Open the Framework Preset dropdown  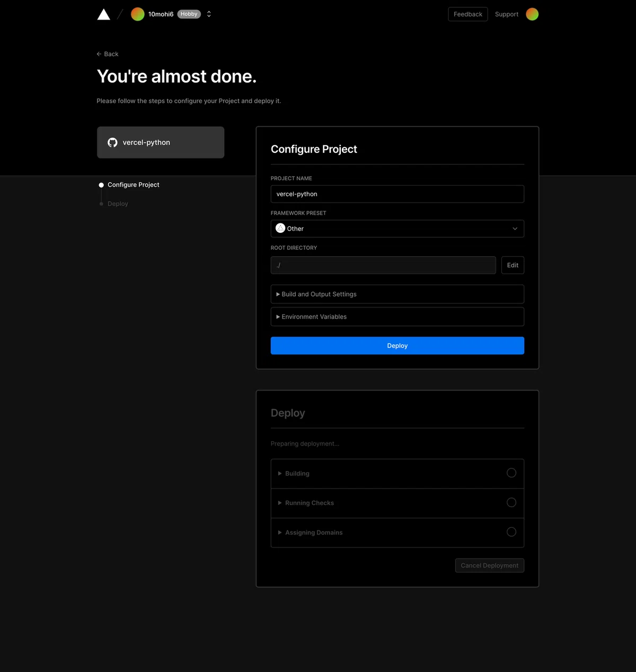[x=397, y=229]
